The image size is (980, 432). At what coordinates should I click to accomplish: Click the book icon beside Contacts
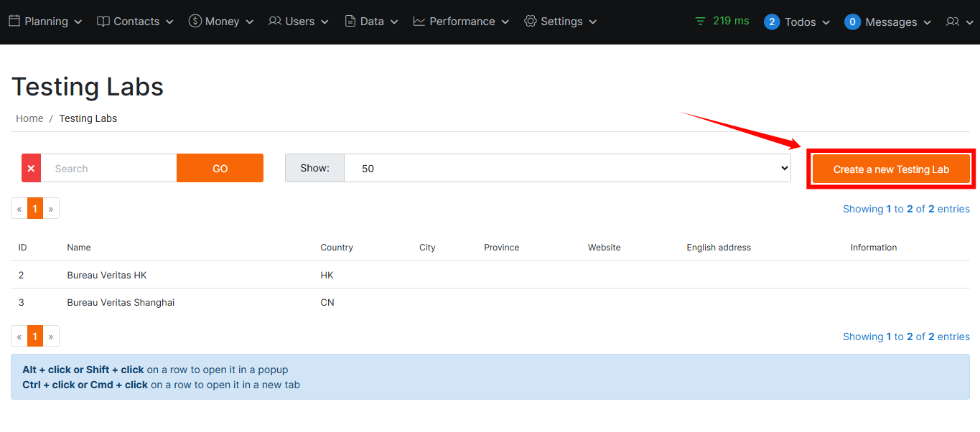[103, 22]
